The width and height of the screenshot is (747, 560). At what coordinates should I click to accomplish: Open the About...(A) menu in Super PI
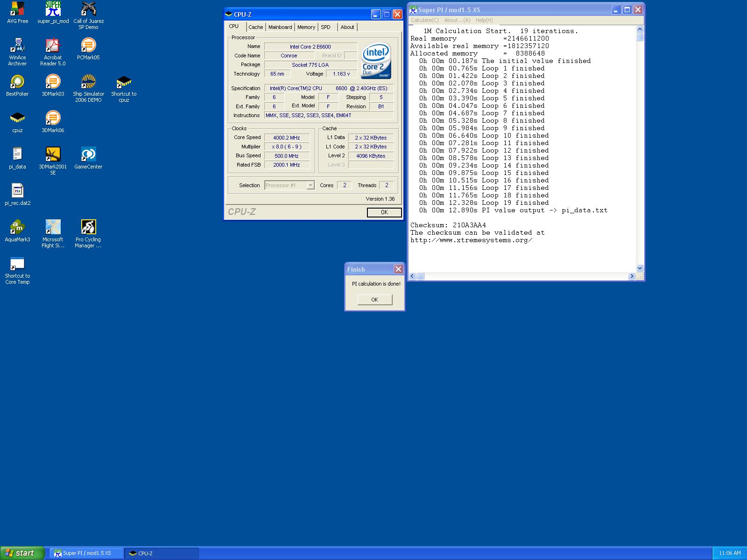tap(457, 20)
